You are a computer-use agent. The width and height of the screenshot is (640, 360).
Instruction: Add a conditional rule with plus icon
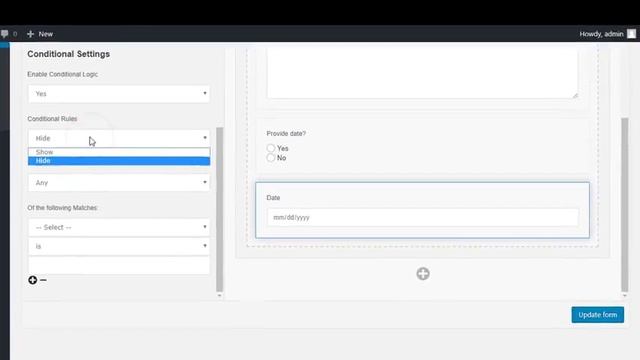(x=33, y=280)
